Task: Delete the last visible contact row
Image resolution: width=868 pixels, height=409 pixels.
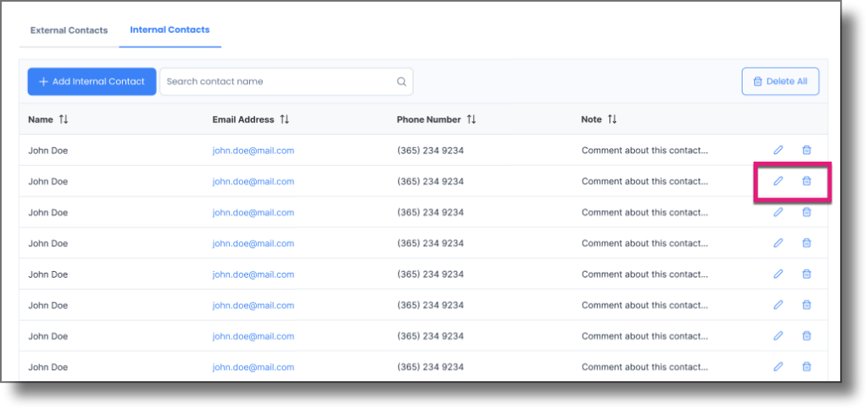Action: point(807,367)
